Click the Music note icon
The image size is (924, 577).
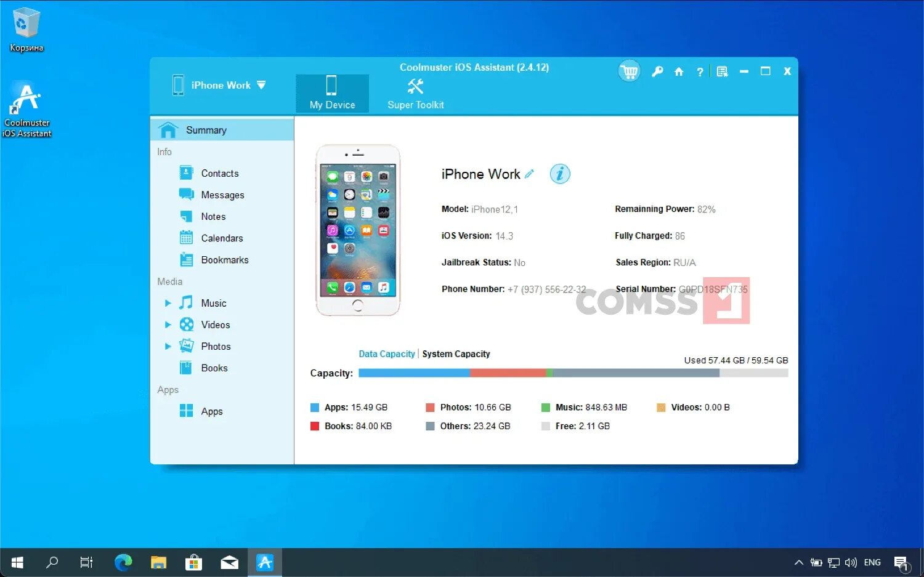[x=186, y=302]
